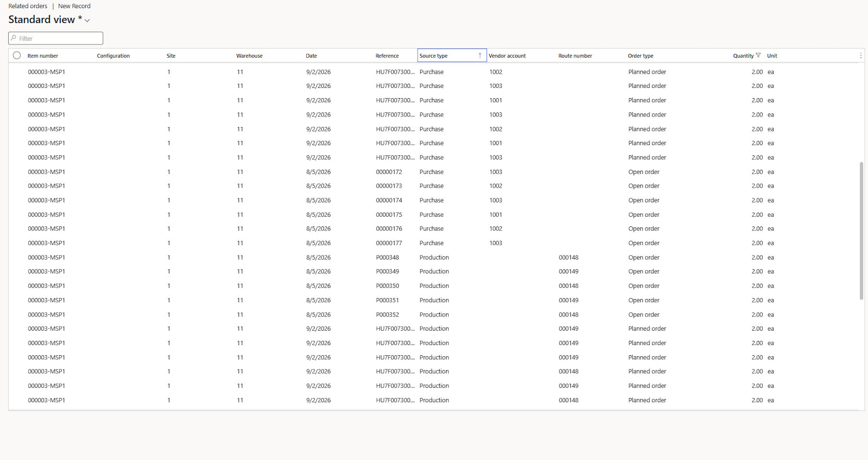The height and width of the screenshot is (460, 868).
Task: Click into the Filter input field
Action: click(56, 38)
